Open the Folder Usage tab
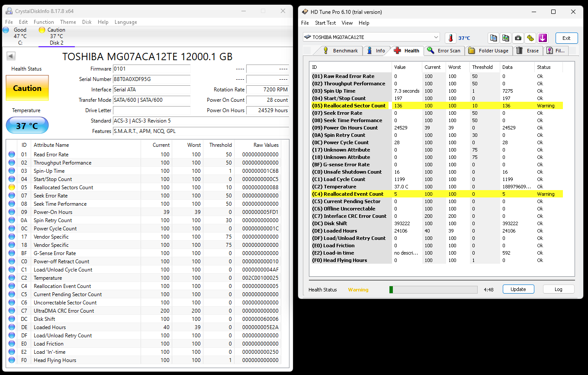This screenshot has height=375, width=588. pos(488,51)
